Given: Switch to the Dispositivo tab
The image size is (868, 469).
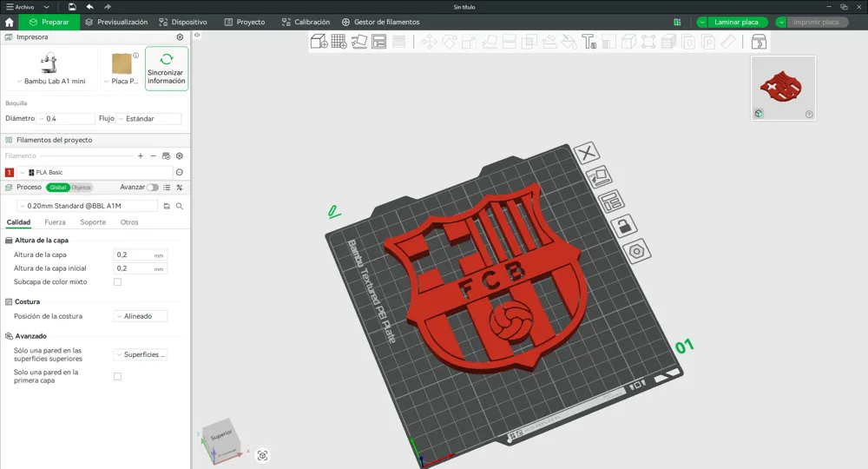Looking at the screenshot, I should pos(182,23).
